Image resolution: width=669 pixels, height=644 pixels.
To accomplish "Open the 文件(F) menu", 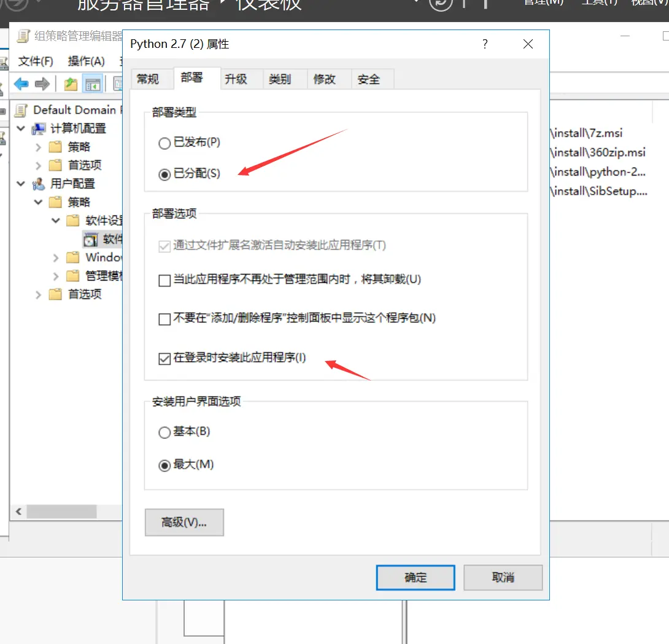I will (x=36, y=61).
